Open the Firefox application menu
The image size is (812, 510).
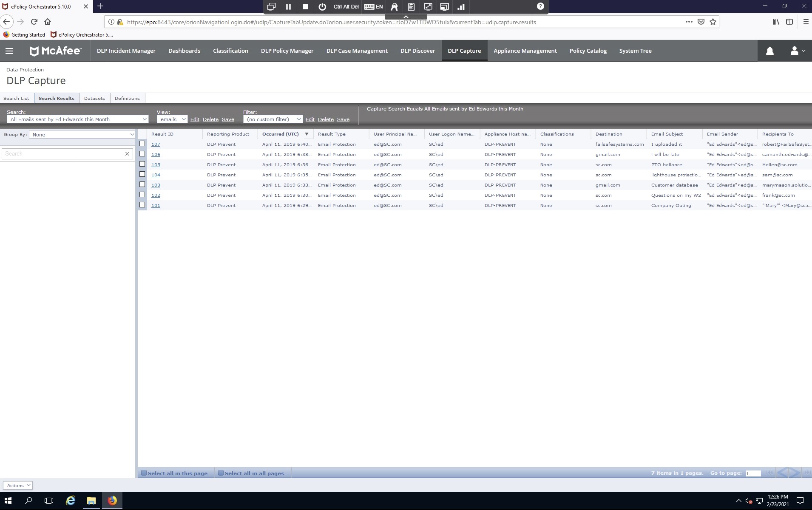pos(806,22)
